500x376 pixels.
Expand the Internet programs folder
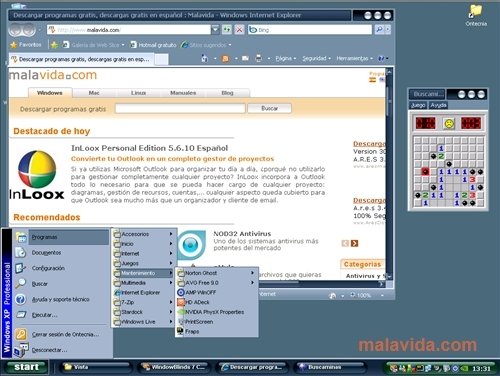(x=143, y=253)
